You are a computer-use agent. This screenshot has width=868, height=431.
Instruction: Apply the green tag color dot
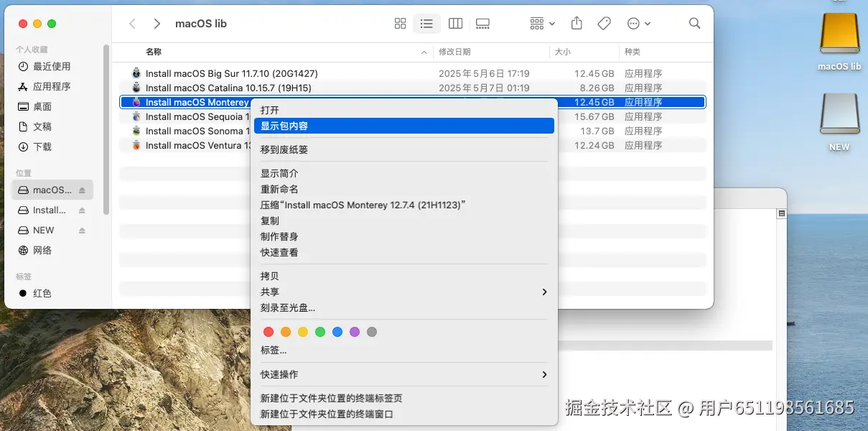click(x=320, y=332)
